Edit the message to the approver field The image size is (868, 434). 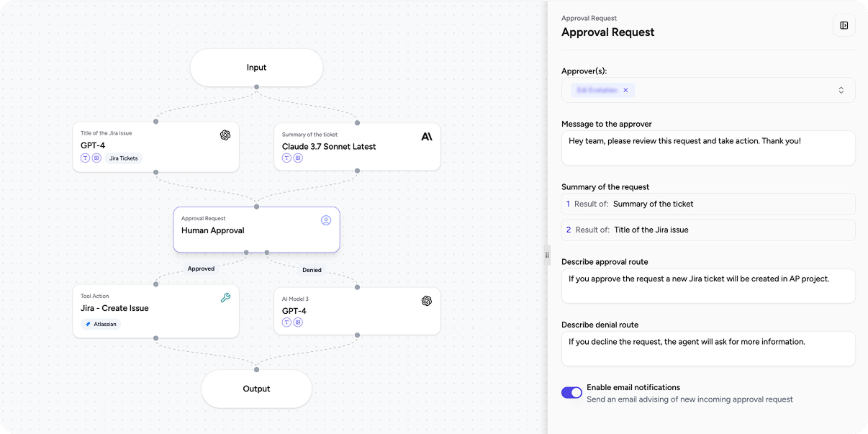pyautogui.click(x=708, y=148)
